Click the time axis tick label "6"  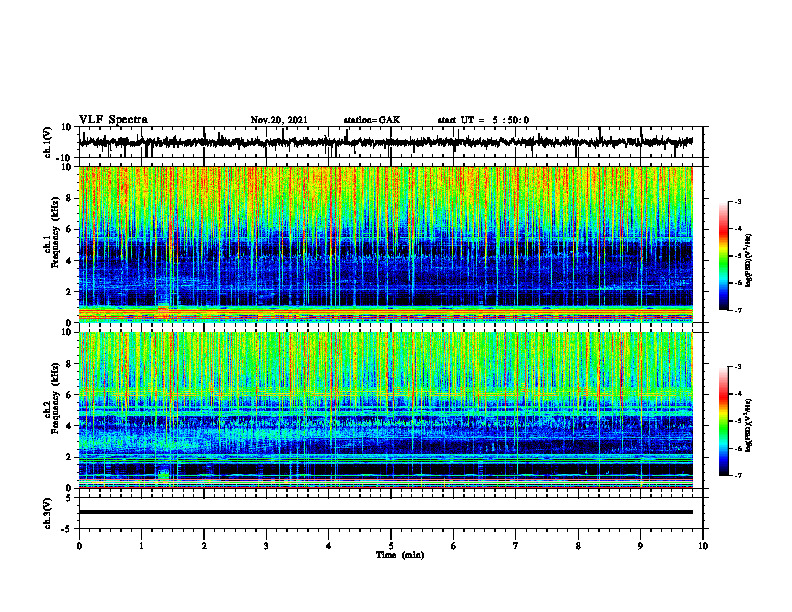pos(454,546)
